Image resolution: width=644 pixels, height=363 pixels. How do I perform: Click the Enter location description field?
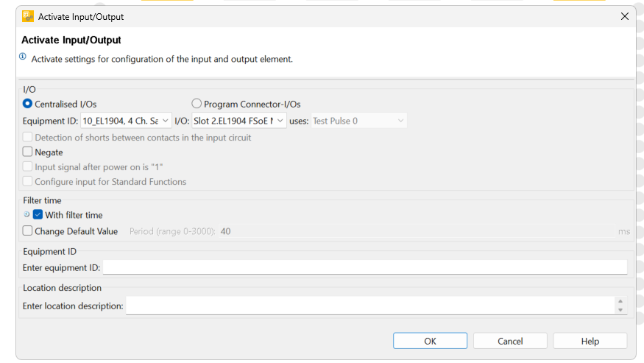(370, 306)
